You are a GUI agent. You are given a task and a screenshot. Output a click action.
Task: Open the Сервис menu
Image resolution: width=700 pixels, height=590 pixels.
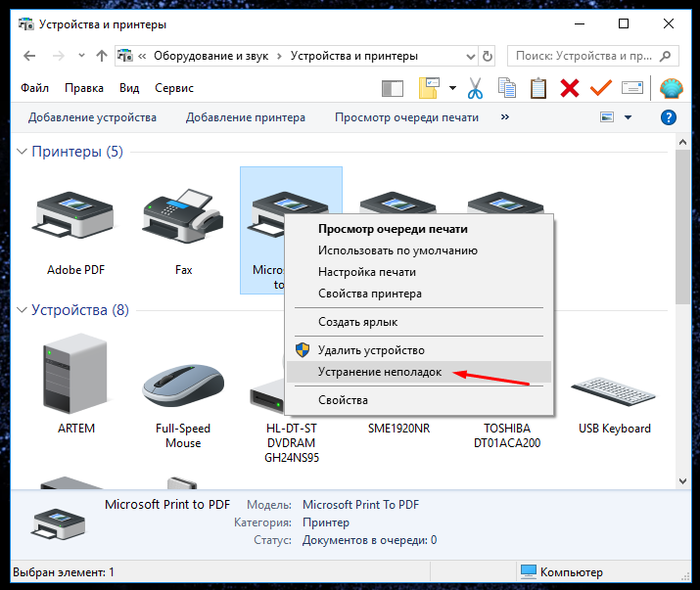[x=174, y=88]
